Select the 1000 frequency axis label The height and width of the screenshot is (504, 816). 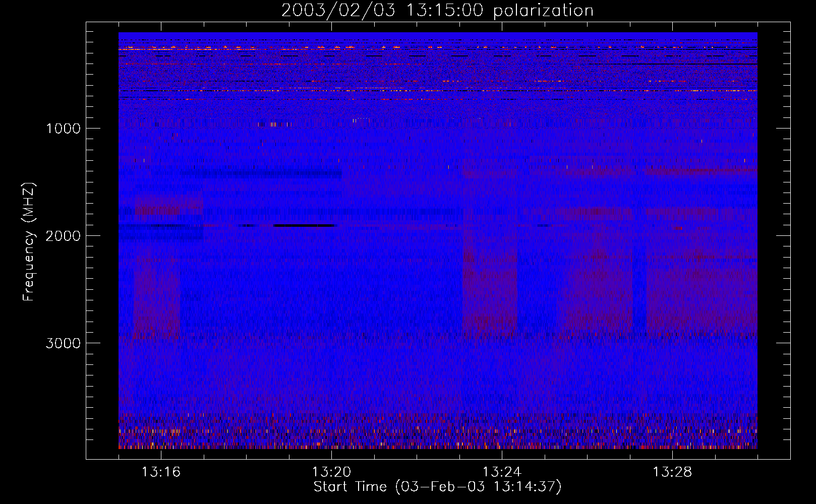pyautogui.click(x=63, y=129)
